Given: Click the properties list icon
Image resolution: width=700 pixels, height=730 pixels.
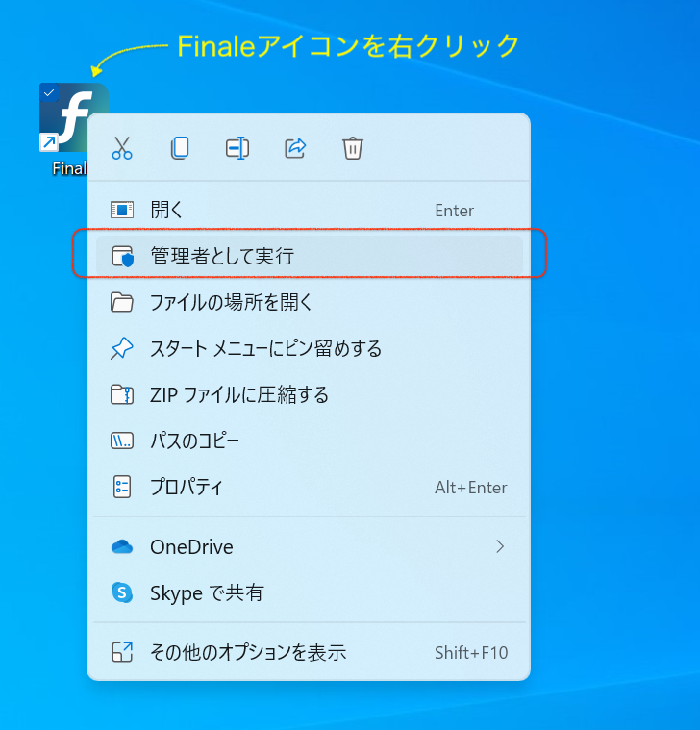Looking at the screenshot, I should tap(122, 487).
